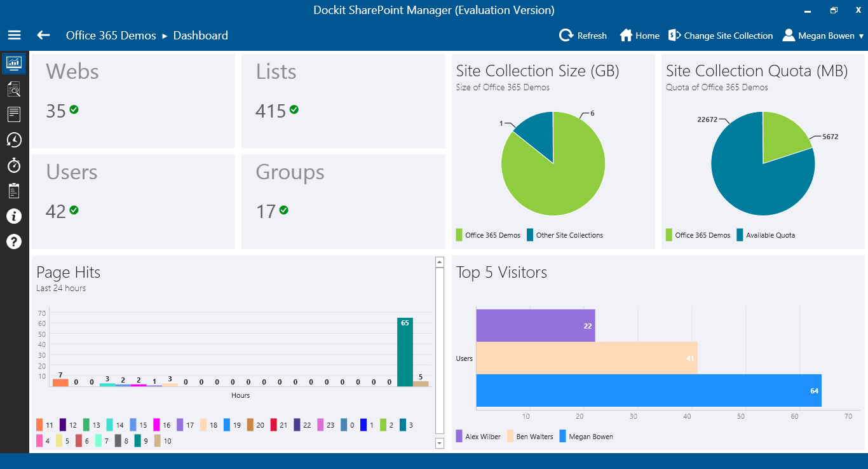This screenshot has width=868, height=469.
Task: Select the stopwatch scheduler icon in the sidebar
Action: point(14,165)
